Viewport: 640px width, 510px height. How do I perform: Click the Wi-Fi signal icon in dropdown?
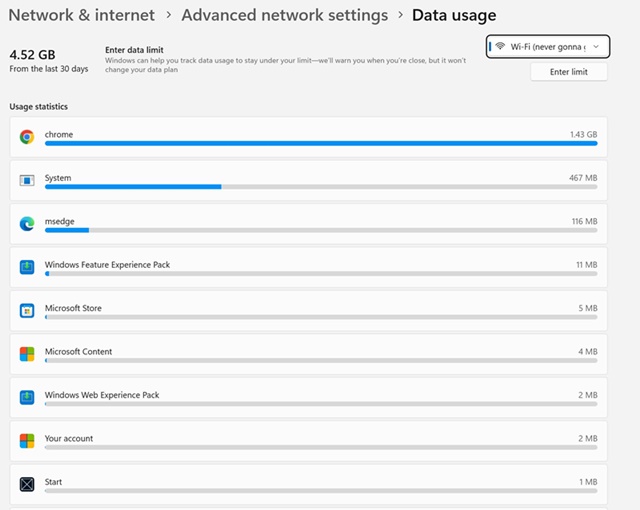(500, 47)
